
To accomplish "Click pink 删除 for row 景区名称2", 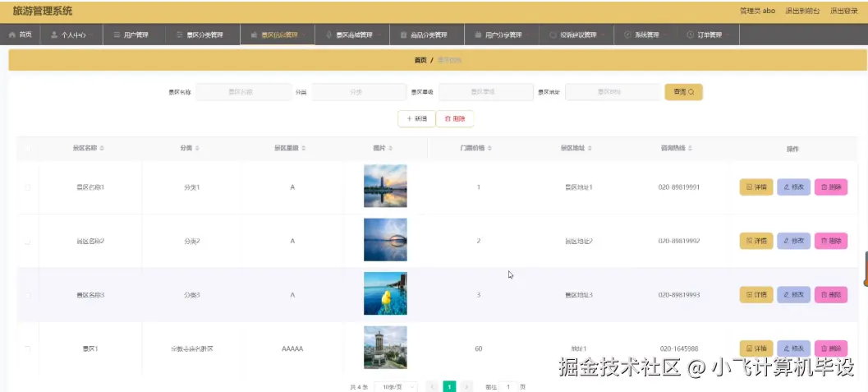I will click(x=831, y=241).
